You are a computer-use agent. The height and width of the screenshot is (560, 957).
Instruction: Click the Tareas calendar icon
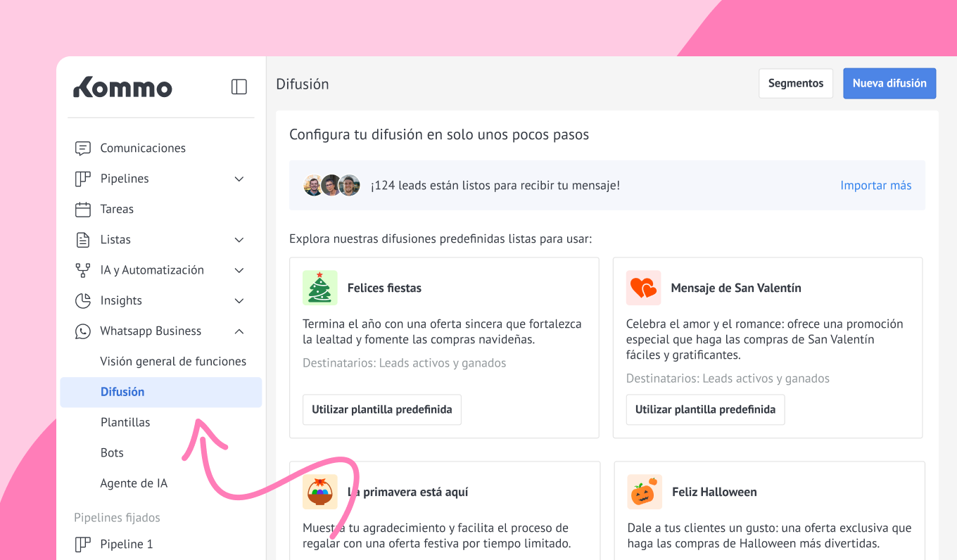point(83,209)
